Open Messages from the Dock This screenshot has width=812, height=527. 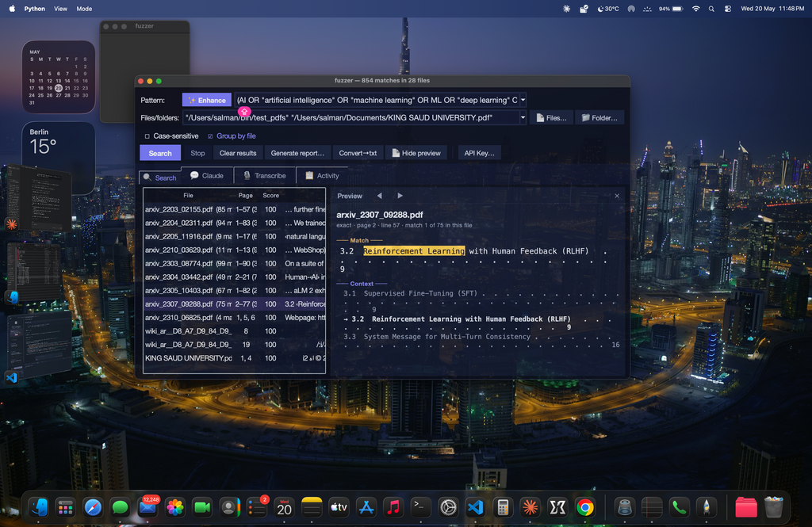(121, 507)
